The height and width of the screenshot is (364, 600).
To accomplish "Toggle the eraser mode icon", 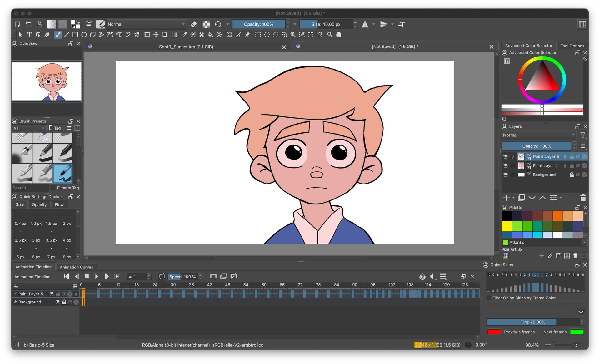I will point(194,24).
